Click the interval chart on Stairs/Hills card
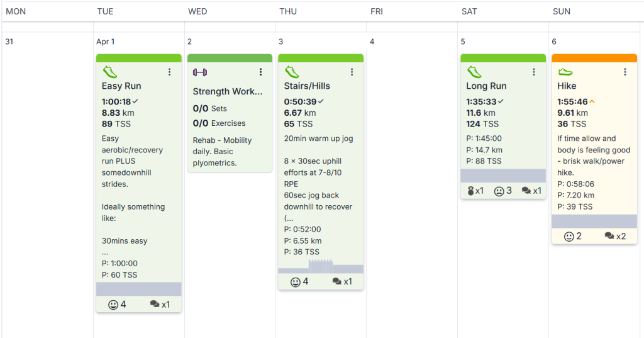Screen dimensions: 644x338 tap(321, 267)
